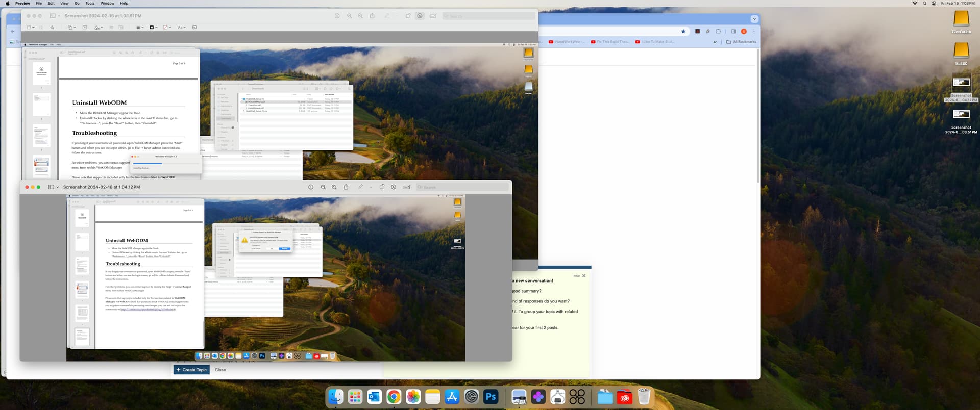
Task: Click Close next to Create Topic
Action: click(220, 370)
